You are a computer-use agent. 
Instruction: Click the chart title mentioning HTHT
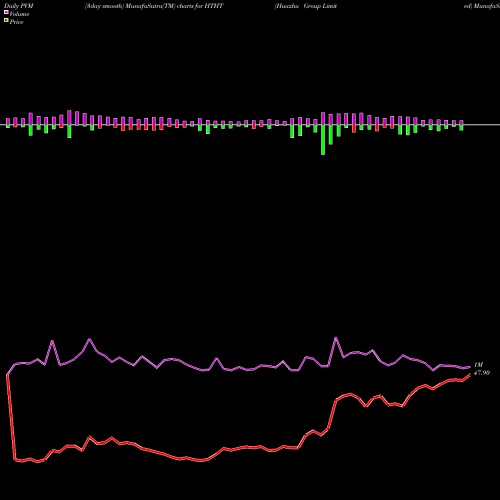(154, 6)
